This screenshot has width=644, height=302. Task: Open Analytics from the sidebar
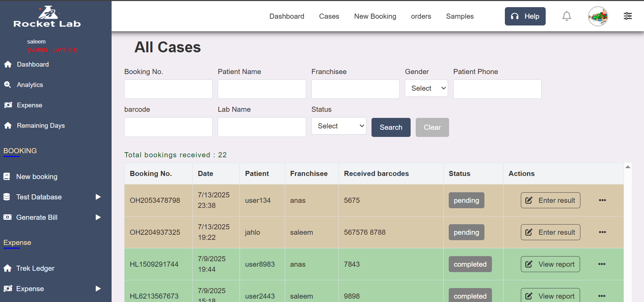point(30,85)
